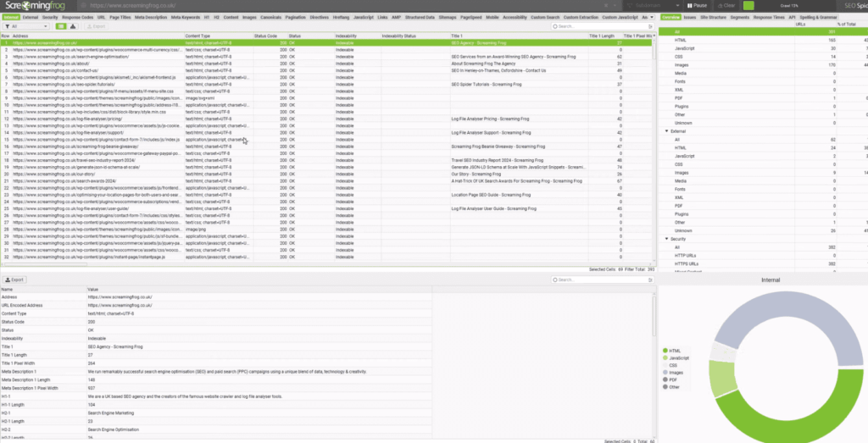This screenshot has height=443, width=868.
Task: Select the /our-story/ URL row
Action: [326, 174]
